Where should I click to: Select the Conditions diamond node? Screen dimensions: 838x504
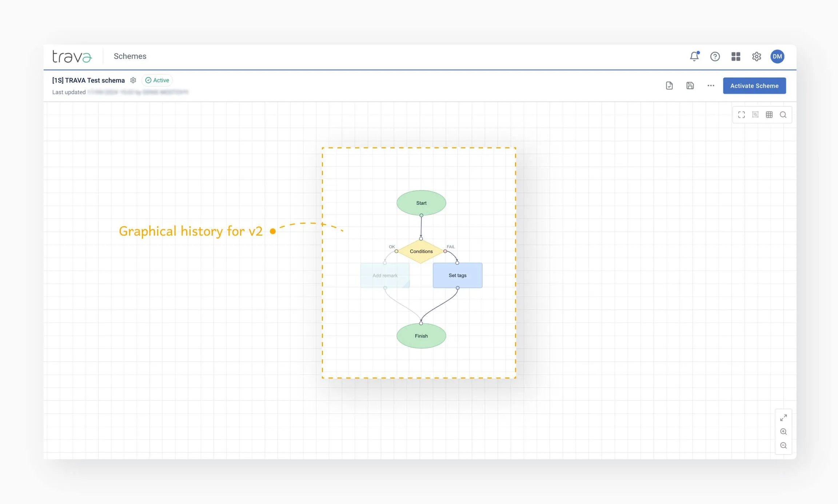coord(421,251)
